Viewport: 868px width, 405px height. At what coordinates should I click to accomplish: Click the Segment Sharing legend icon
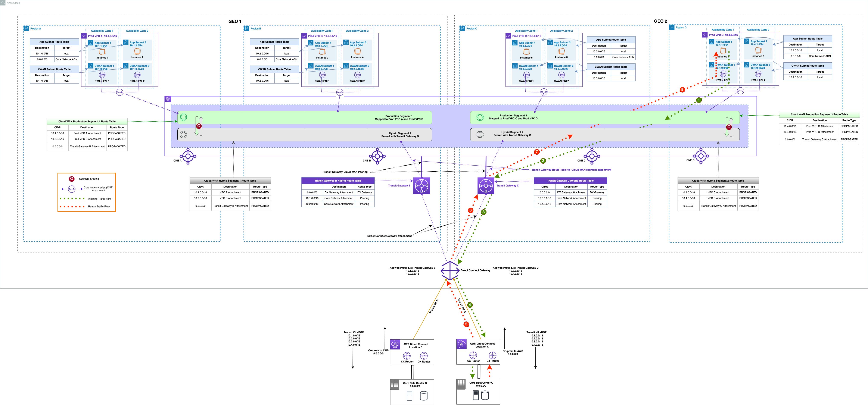tap(72, 179)
